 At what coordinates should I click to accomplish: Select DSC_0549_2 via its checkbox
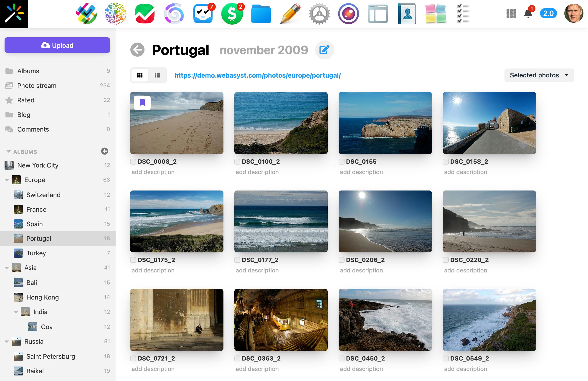[446, 358]
